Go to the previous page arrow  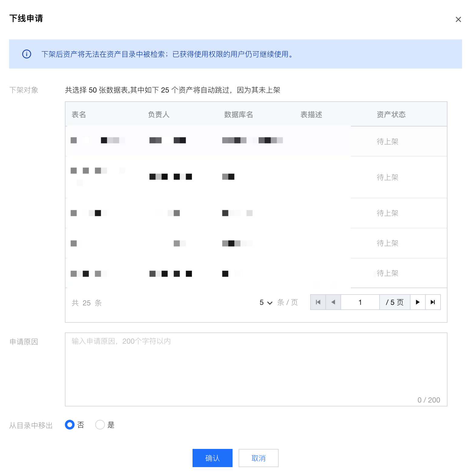pyautogui.click(x=333, y=302)
